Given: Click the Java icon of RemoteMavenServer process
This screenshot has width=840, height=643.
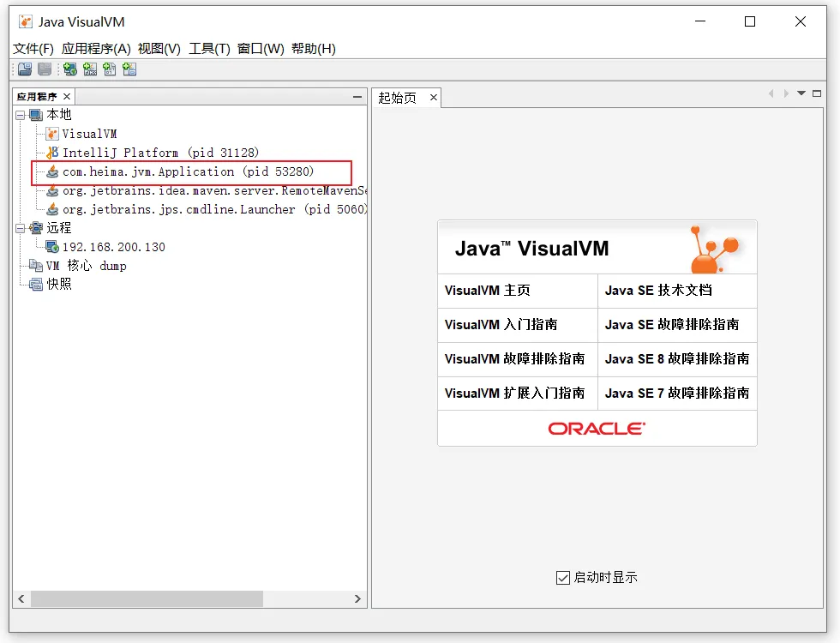Looking at the screenshot, I should pyautogui.click(x=52, y=190).
